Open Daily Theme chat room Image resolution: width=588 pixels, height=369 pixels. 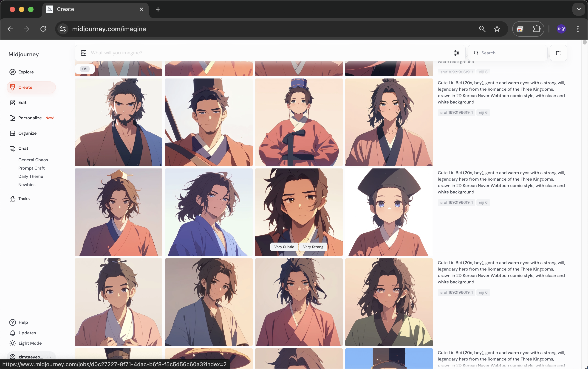[x=31, y=176]
